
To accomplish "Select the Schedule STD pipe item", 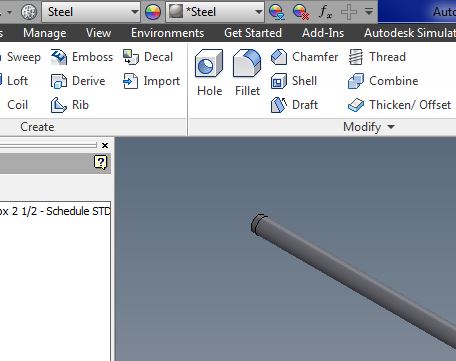I will tap(55, 211).
